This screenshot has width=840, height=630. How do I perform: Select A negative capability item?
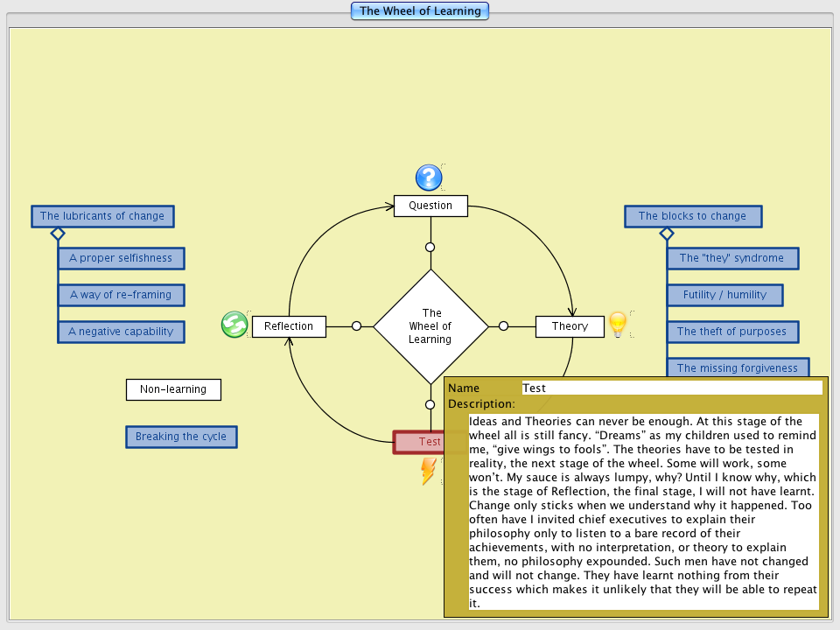coord(121,332)
